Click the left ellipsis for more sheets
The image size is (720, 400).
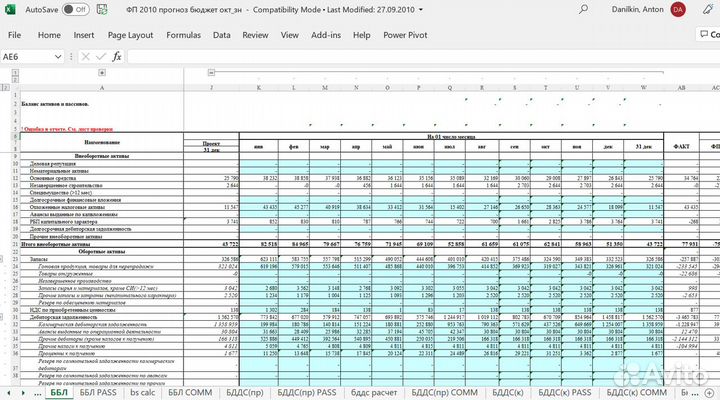(x=38, y=393)
